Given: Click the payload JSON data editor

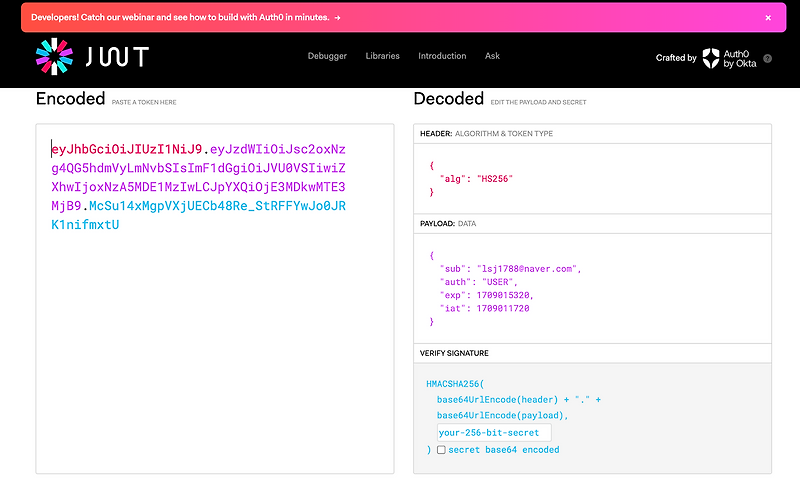Looking at the screenshot, I should tap(592, 289).
